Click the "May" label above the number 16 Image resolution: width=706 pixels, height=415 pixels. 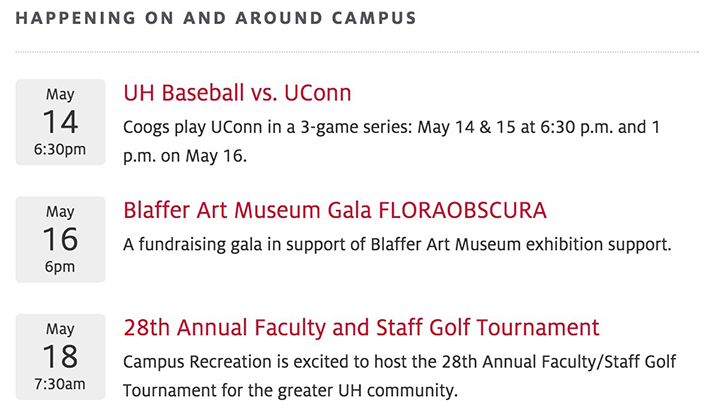coord(60,212)
